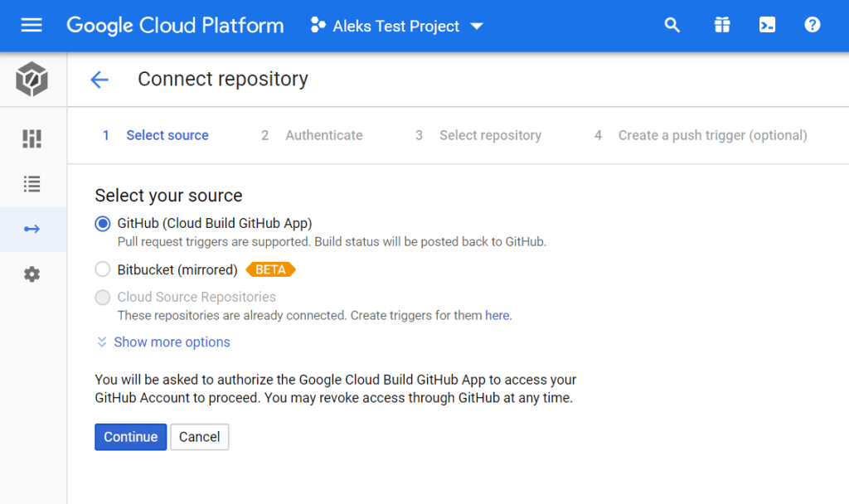
Task: Choose Bitbucket mirrored as source
Action: 102,269
